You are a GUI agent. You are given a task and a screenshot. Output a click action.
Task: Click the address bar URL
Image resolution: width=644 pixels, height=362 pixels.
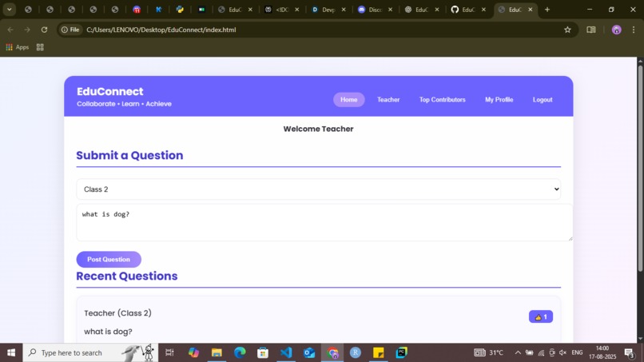(x=161, y=30)
